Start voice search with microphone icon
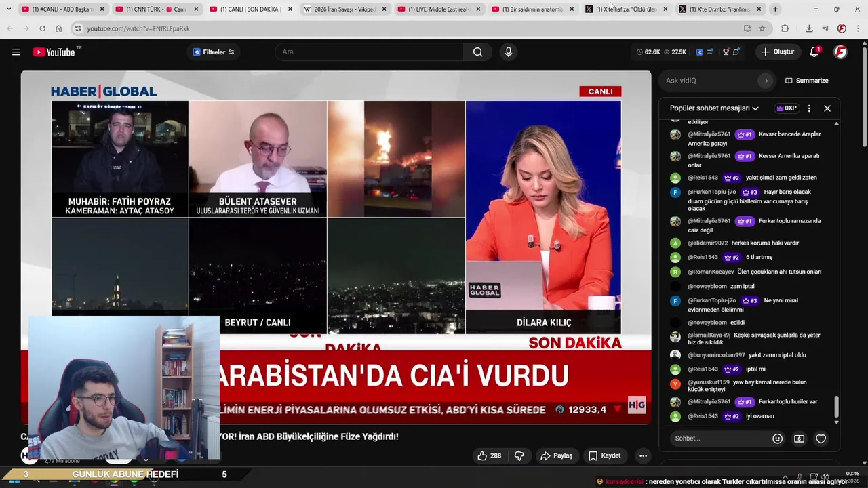 coord(509,52)
